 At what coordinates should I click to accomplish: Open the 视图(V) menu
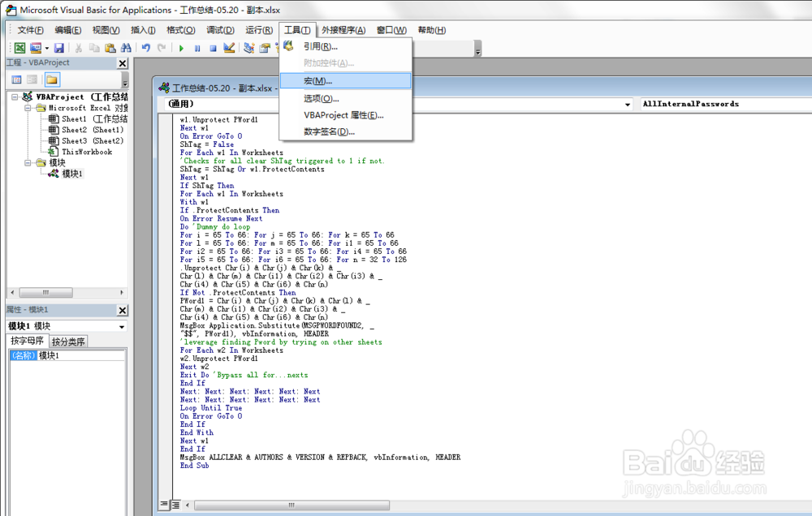pyautogui.click(x=106, y=30)
